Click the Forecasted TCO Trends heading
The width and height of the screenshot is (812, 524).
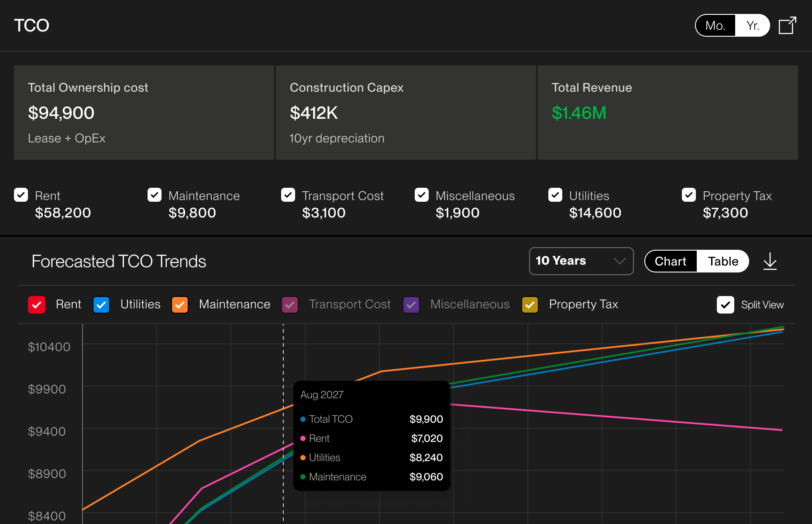point(119,261)
